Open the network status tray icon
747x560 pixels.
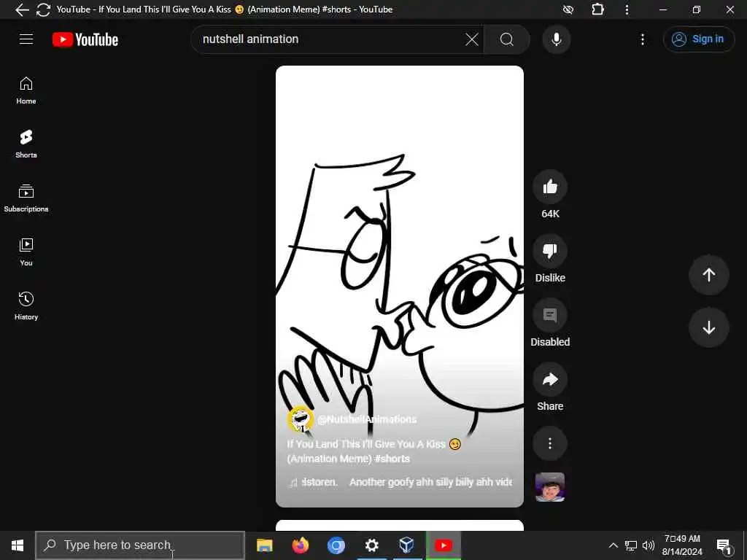click(x=631, y=545)
